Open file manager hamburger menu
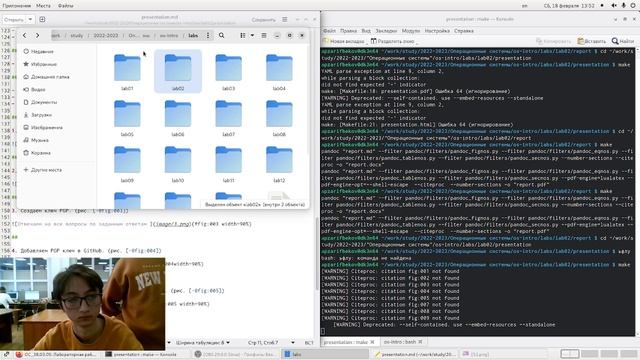640x360 pixels. point(264,36)
